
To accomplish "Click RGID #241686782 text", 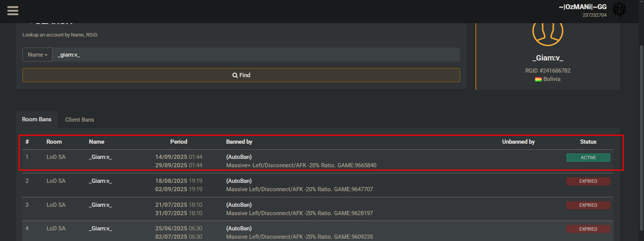I will click(548, 71).
